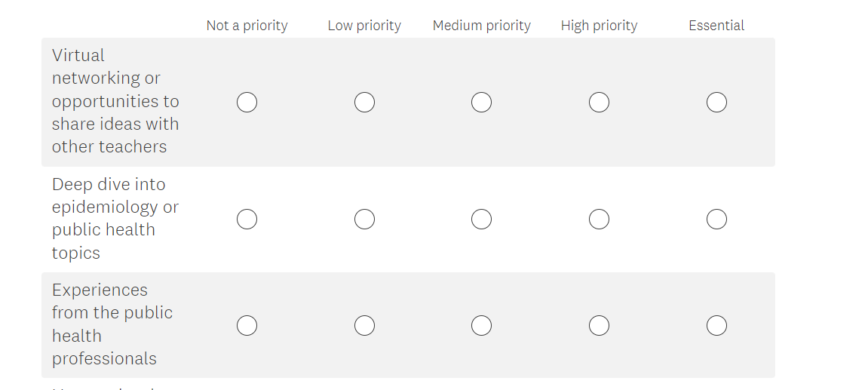Image resolution: width=868 pixels, height=390 pixels.
Task: Mark epidemiology deep dive as Medium priority
Action: (x=481, y=219)
